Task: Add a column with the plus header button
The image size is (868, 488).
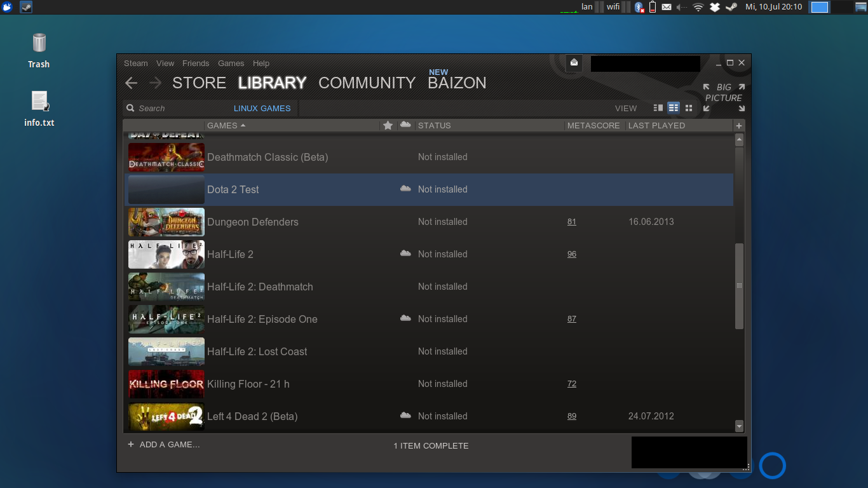Action: (x=739, y=126)
